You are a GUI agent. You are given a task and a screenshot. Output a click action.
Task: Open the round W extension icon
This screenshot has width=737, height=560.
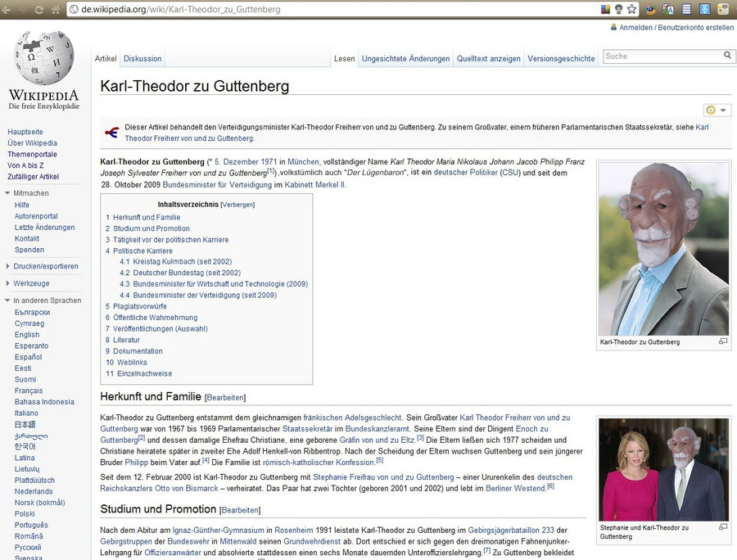tap(650, 9)
